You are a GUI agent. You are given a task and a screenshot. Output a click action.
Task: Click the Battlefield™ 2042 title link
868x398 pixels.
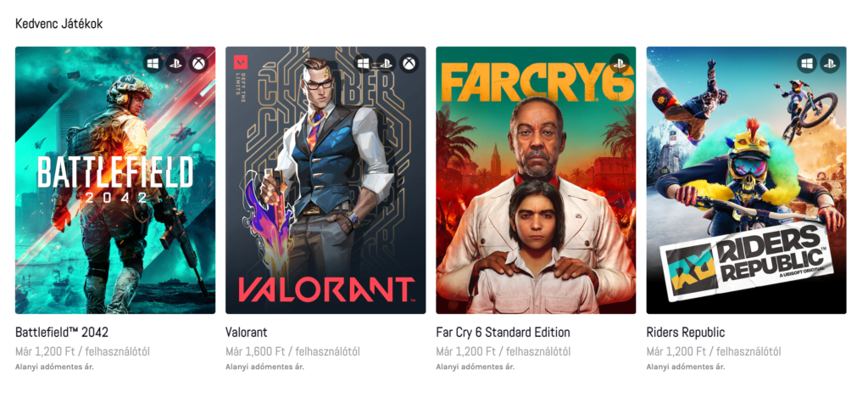click(62, 333)
